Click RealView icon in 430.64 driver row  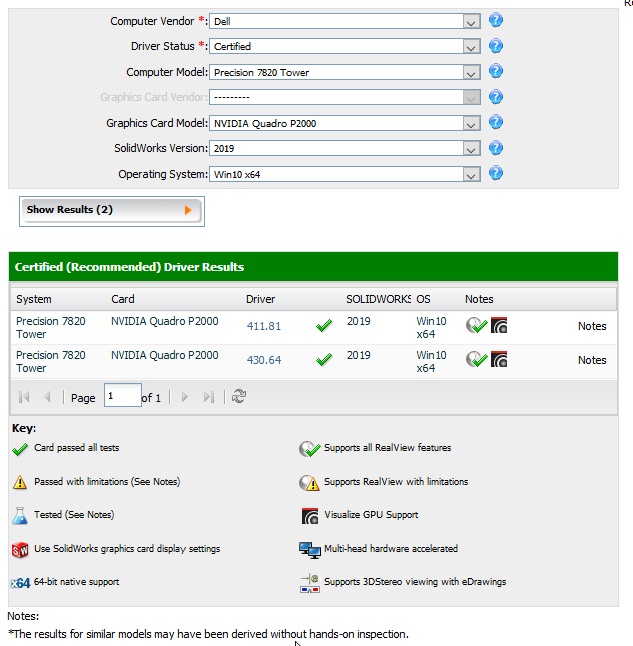click(x=476, y=359)
